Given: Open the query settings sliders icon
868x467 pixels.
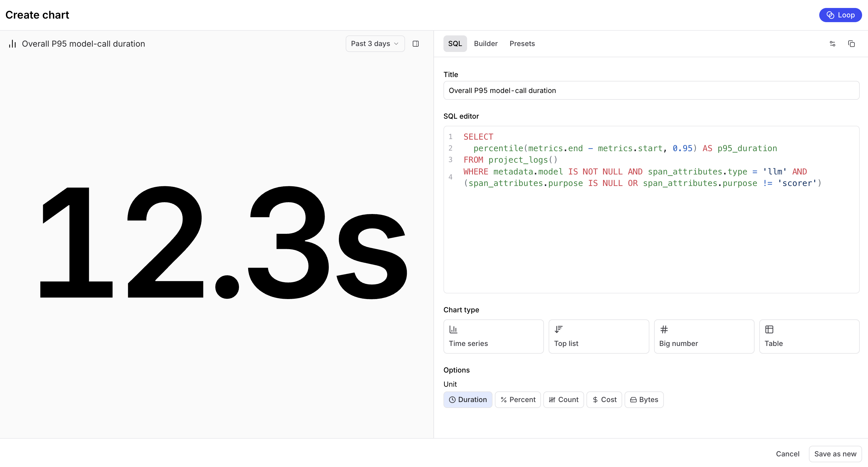Looking at the screenshot, I should click(832, 44).
